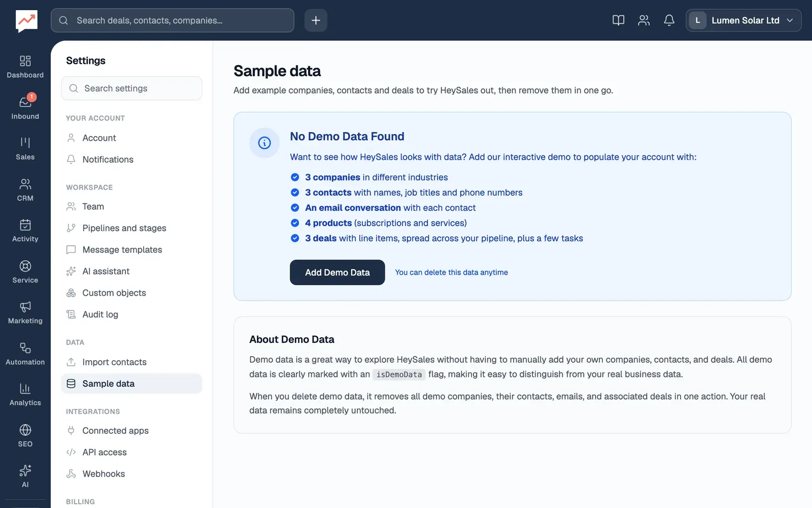Open Account settings
This screenshot has width=812, height=508.
[131, 138]
